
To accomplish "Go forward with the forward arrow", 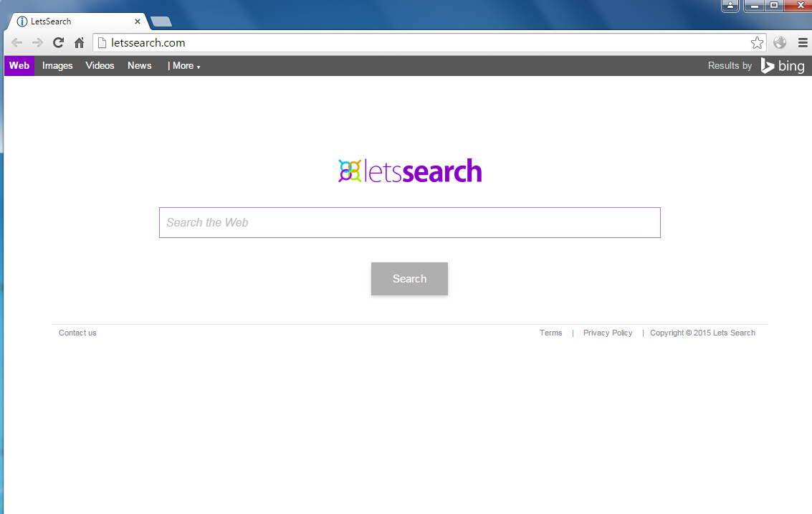I will [x=37, y=43].
